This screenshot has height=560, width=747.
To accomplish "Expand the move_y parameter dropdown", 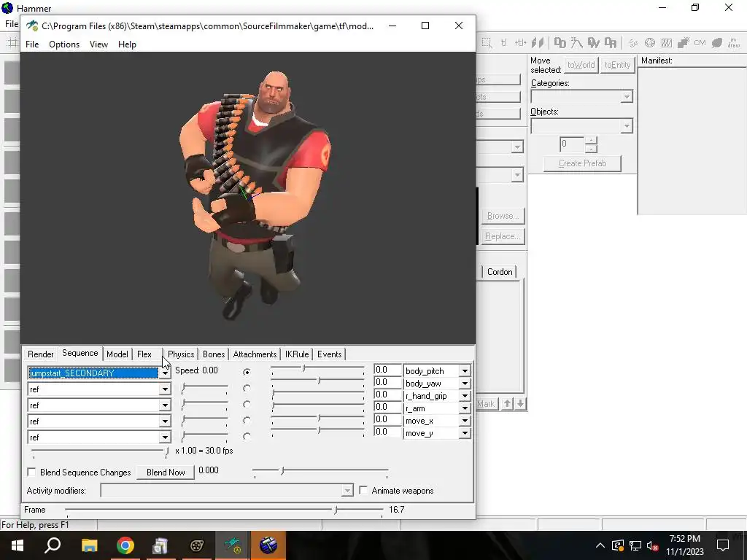I will [465, 433].
